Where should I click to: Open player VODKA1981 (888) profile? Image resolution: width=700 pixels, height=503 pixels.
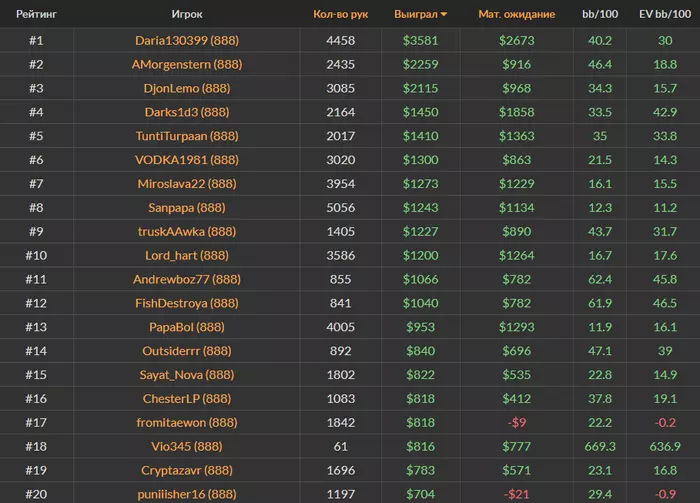[187, 160]
